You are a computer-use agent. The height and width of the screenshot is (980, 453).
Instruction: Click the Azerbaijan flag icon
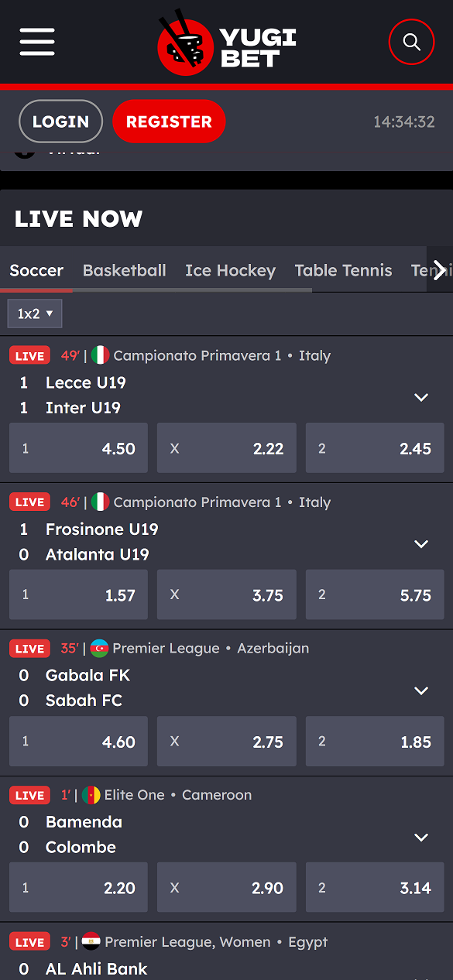pos(99,648)
